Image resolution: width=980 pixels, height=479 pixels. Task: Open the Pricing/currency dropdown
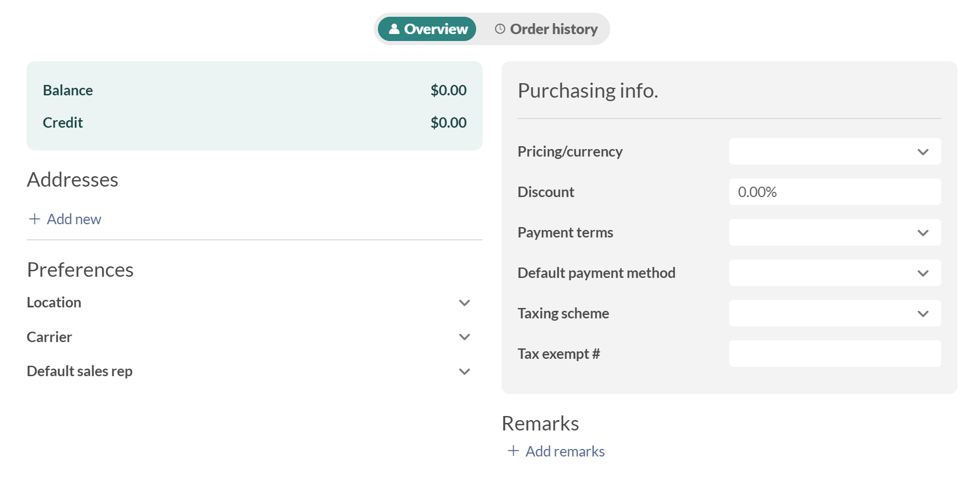(x=835, y=151)
